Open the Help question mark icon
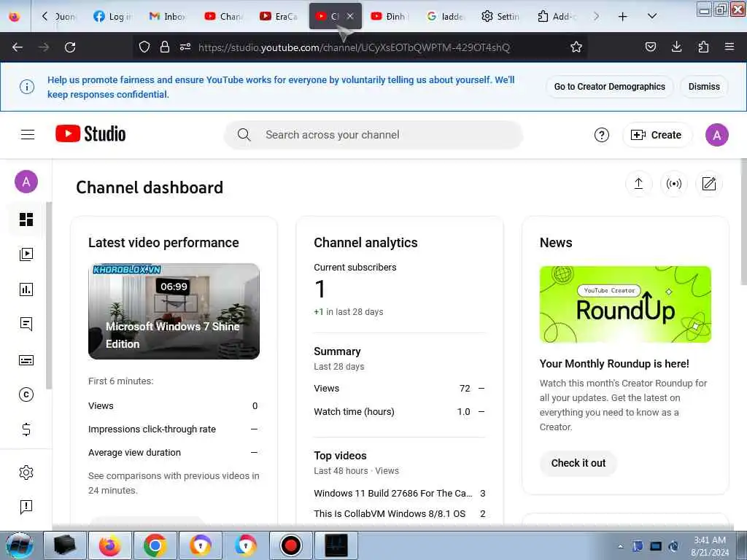747x560 pixels. click(x=602, y=135)
